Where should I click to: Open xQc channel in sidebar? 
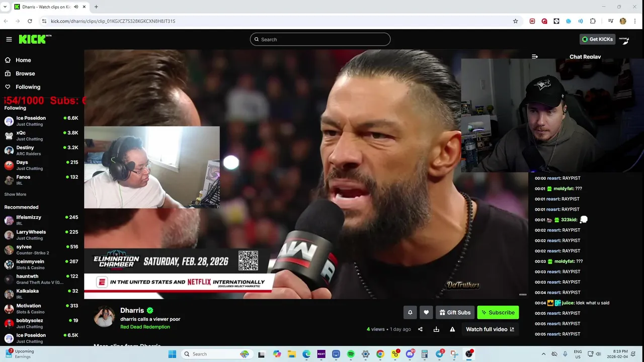click(41, 136)
